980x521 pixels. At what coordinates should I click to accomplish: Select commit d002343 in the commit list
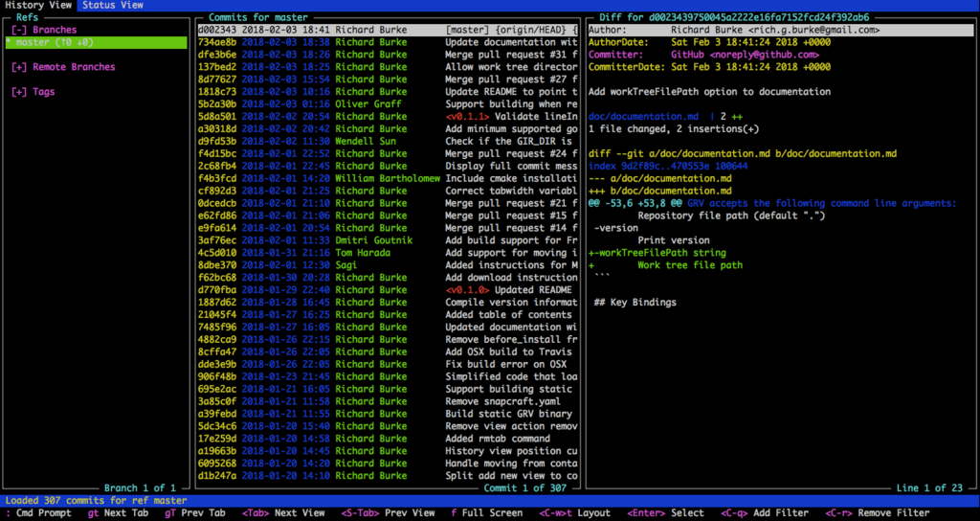tap(389, 30)
